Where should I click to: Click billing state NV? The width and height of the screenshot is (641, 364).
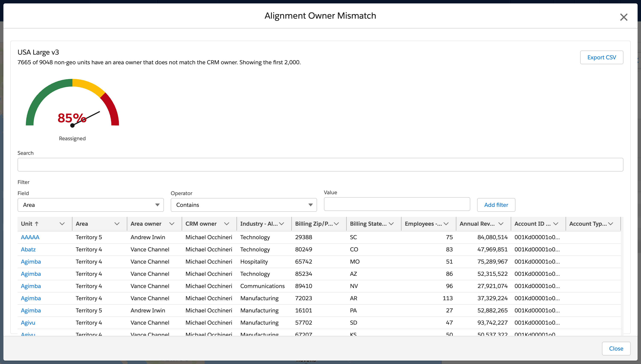[x=354, y=286]
